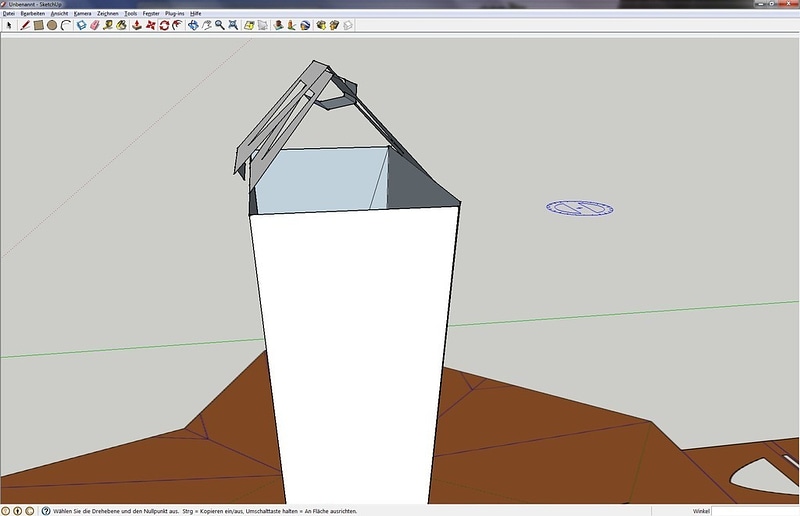Activate the Orbit camera tool

(x=193, y=25)
